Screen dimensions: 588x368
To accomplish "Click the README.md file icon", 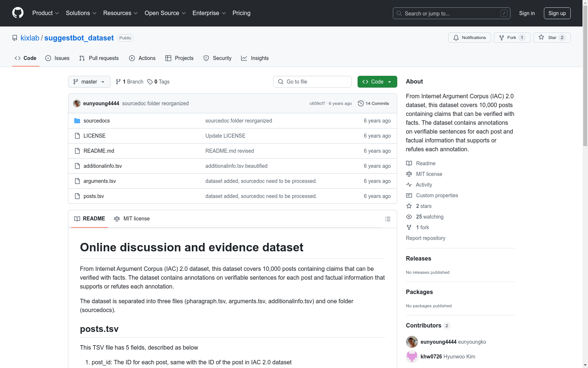I will 77,151.
